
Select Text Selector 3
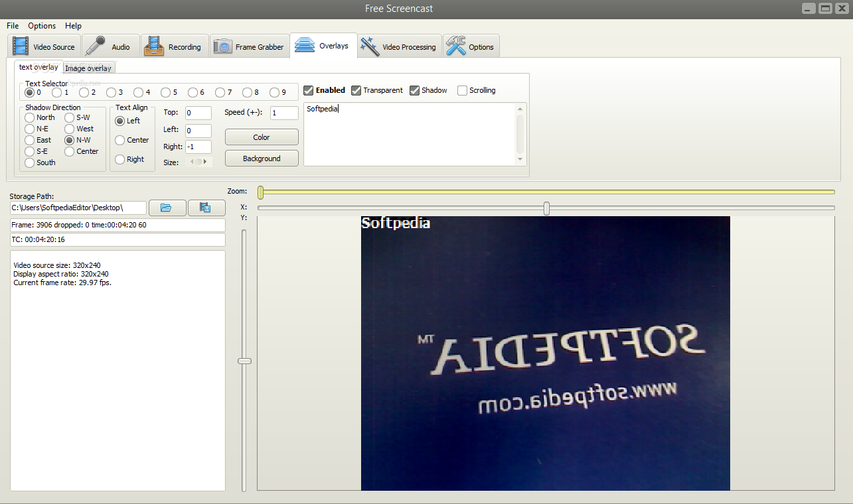point(112,92)
